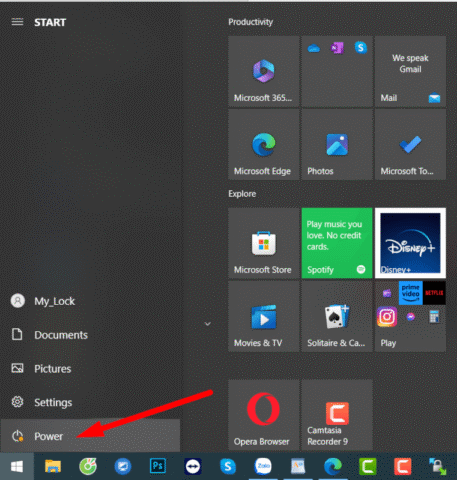The width and height of the screenshot is (457, 480).
Task: Launch the Movies & TV tile
Action: click(264, 316)
